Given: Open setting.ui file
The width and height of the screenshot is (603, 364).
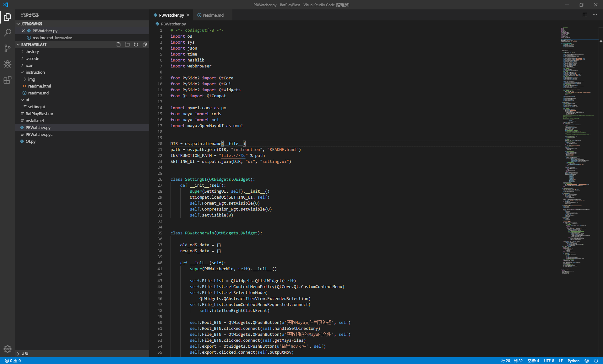Looking at the screenshot, I should coord(82,107).
